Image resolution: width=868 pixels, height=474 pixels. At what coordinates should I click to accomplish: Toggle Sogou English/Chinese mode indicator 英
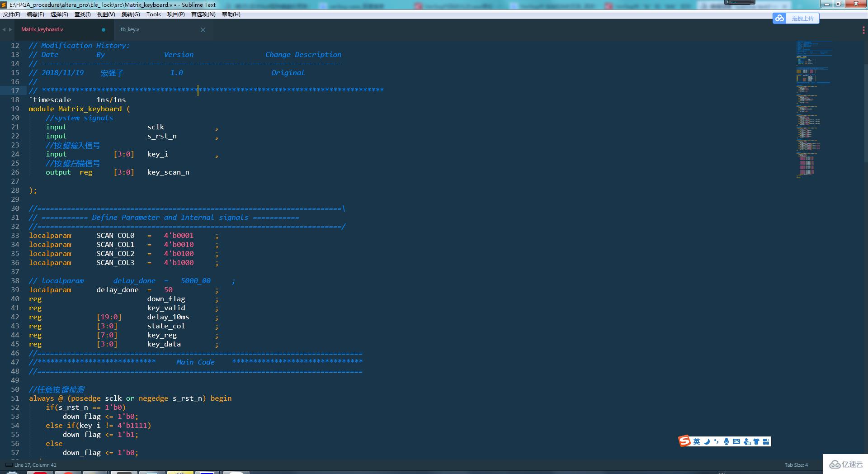(697, 441)
